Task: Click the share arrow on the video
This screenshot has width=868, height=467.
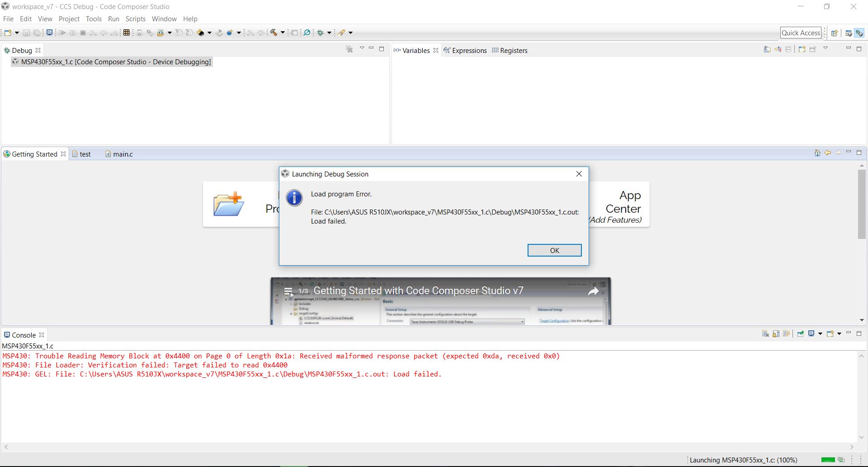Action: tap(593, 291)
